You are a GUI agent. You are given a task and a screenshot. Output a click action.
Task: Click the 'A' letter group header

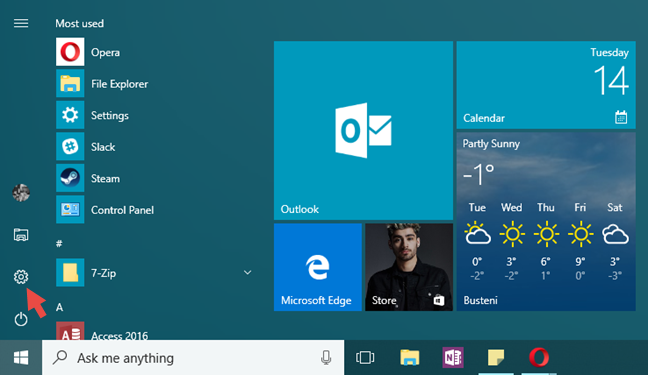60,307
